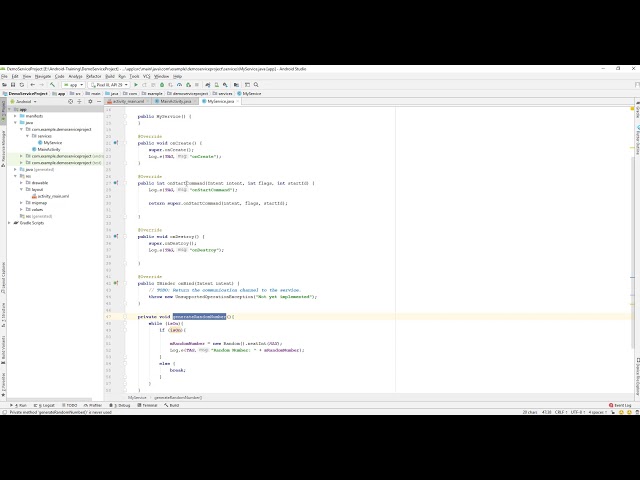The width and height of the screenshot is (640, 480).
Task: Click the Collapse All icon in Project panel
Action: 80,101
